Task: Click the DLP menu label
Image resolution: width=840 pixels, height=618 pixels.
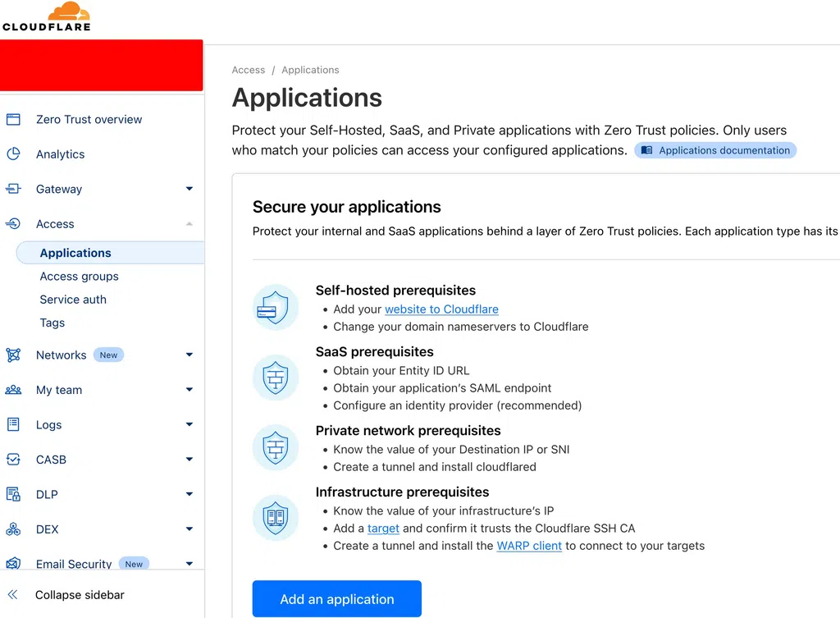Action: [47, 494]
